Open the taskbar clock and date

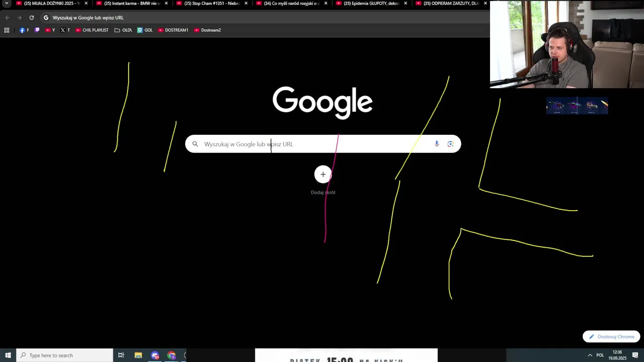pos(617,355)
